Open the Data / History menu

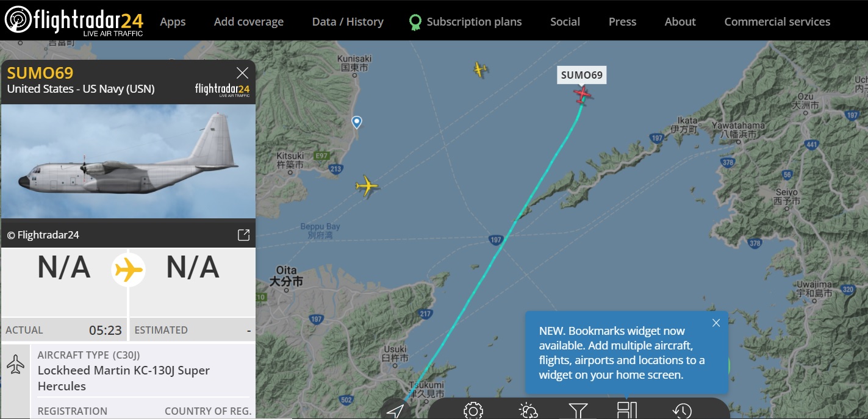click(348, 21)
